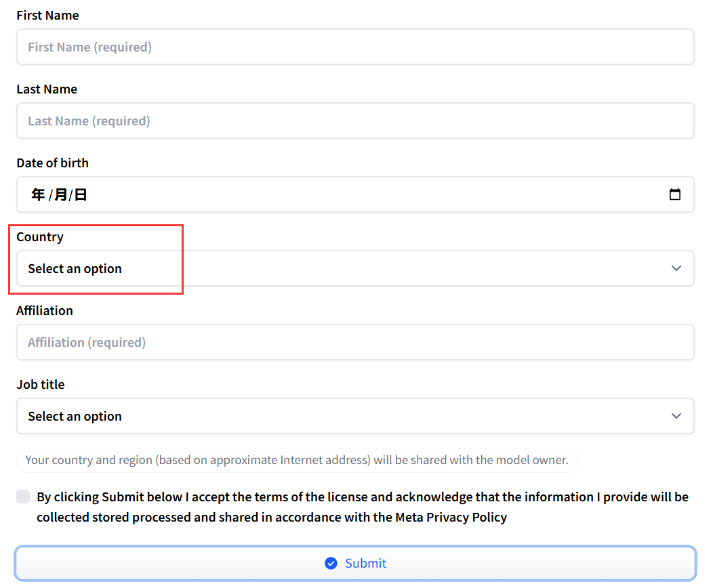
Task: Click the 'First Name' label text
Action: (47, 16)
